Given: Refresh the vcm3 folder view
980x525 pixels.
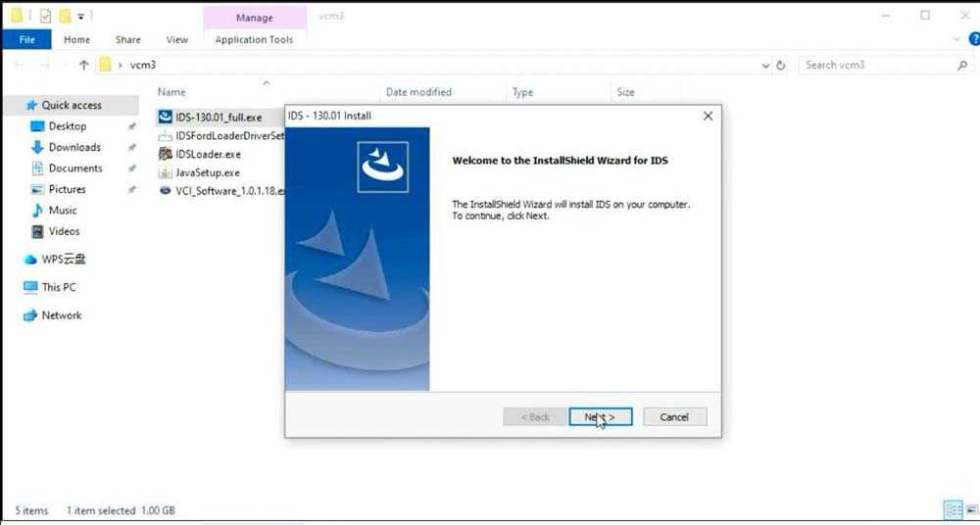Looking at the screenshot, I should [781, 66].
